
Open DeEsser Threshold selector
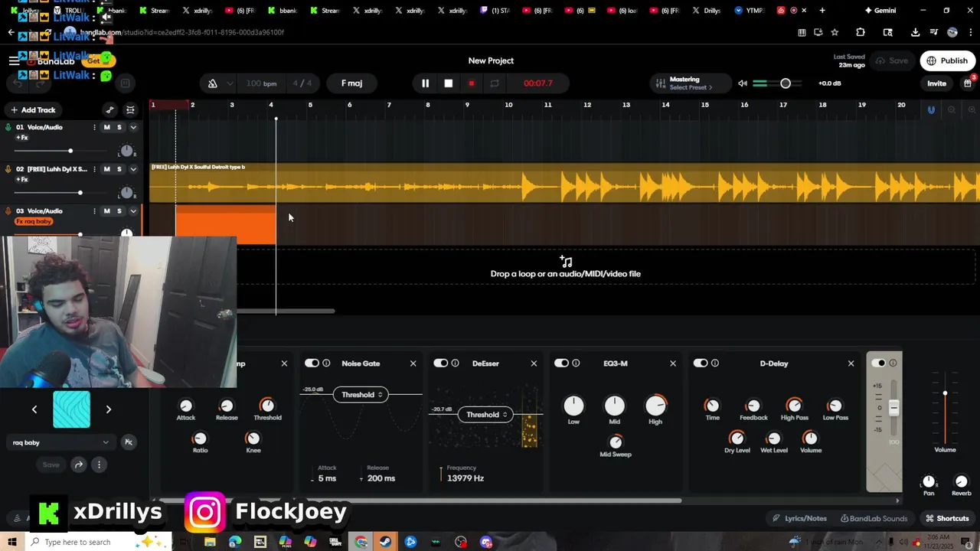485,415
